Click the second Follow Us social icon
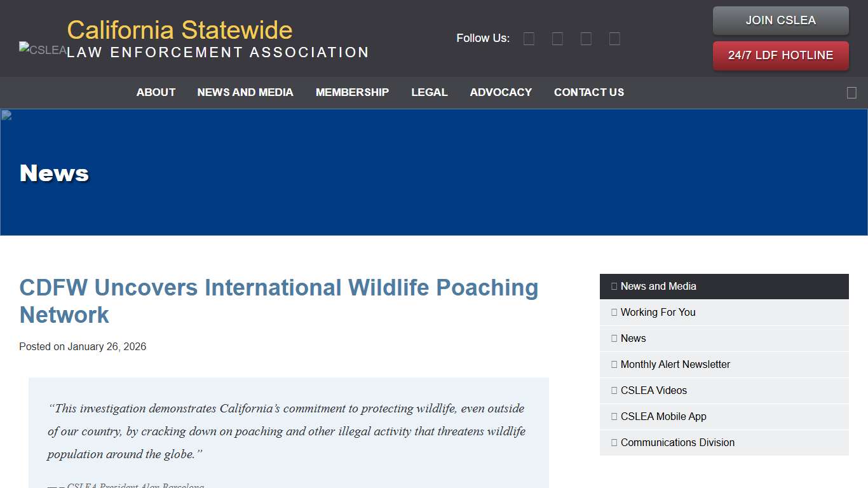 557,39
